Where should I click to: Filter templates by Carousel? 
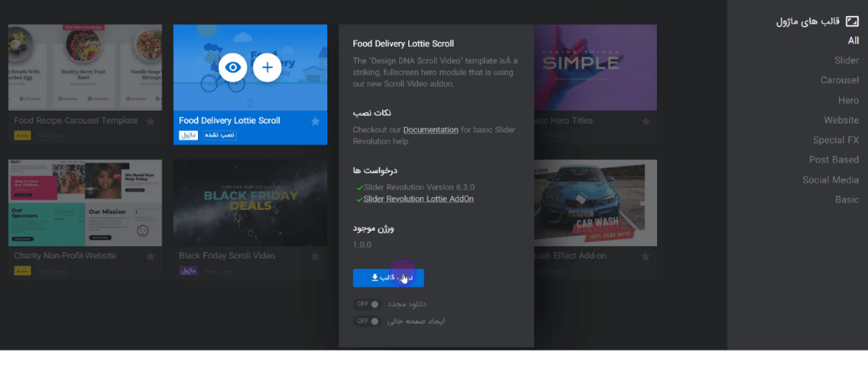click(x=839, y=80)
